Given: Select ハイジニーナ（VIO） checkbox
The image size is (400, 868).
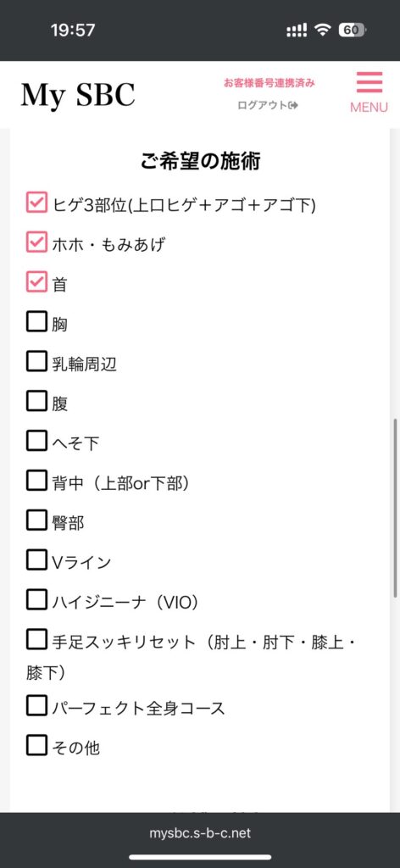Looking at the screenshot, I should coord(36,600).
